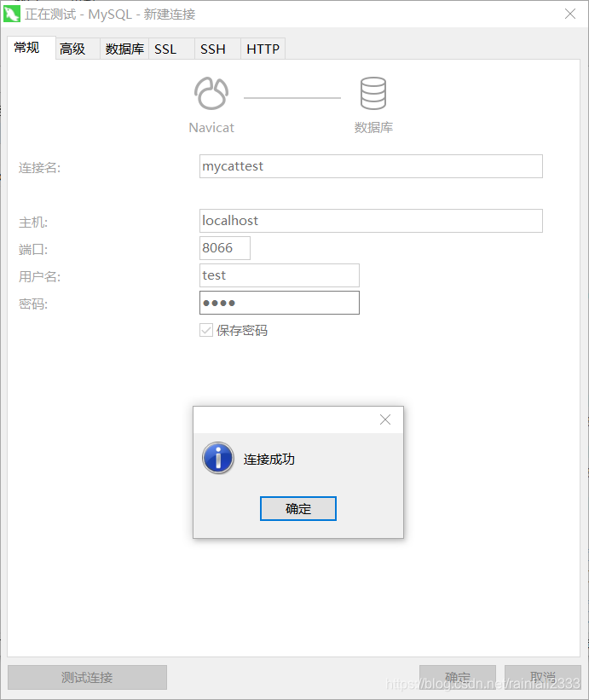Click the 连接成功 message text
This screenshot has height=700, width=589.
click(x=269, y=459)
